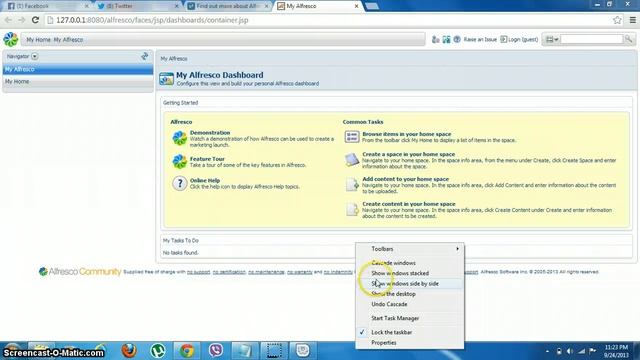Screen dimensions: 640x360
Task: Focus the Alfresco search input field
Action: 592,39
